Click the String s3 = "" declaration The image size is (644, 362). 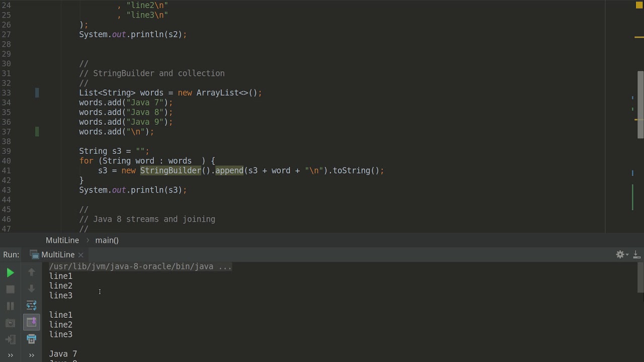[x=114, y=151]
